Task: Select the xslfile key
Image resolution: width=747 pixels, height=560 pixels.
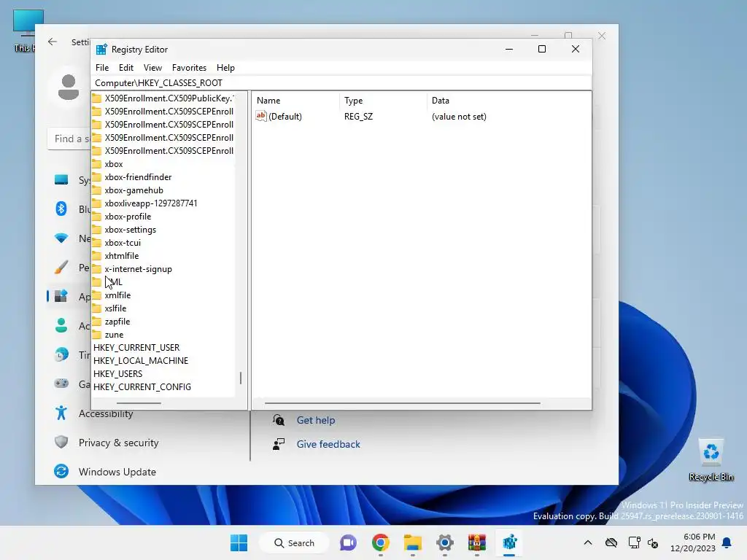Action: tap(115, 308)
